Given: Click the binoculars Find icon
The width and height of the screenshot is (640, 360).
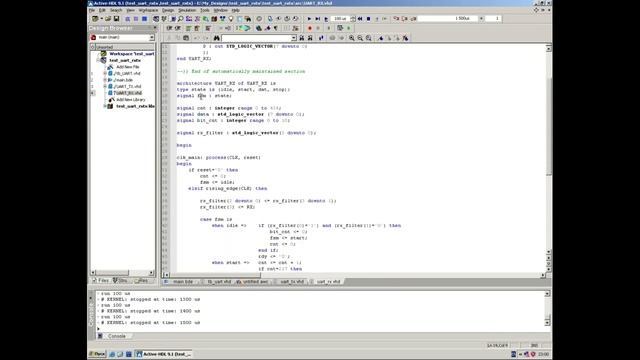Looking at the screenshot, I should (216, 38).
